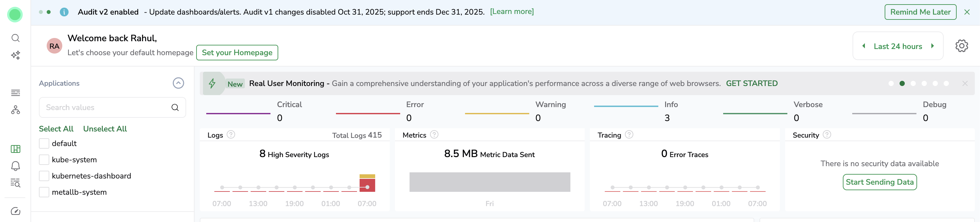Screen dimensions: 980x222
Task: Collapse the Applications filter panel
Action: 178,83
